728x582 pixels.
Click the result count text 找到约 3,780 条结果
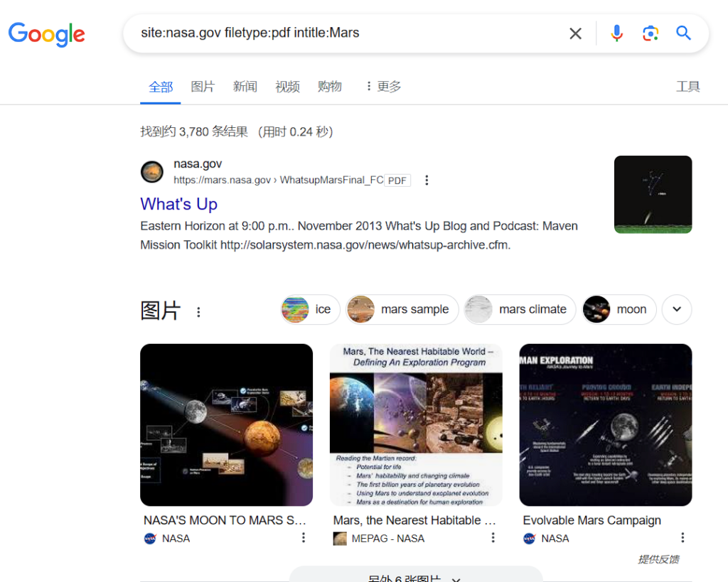(x=194, y=131)
